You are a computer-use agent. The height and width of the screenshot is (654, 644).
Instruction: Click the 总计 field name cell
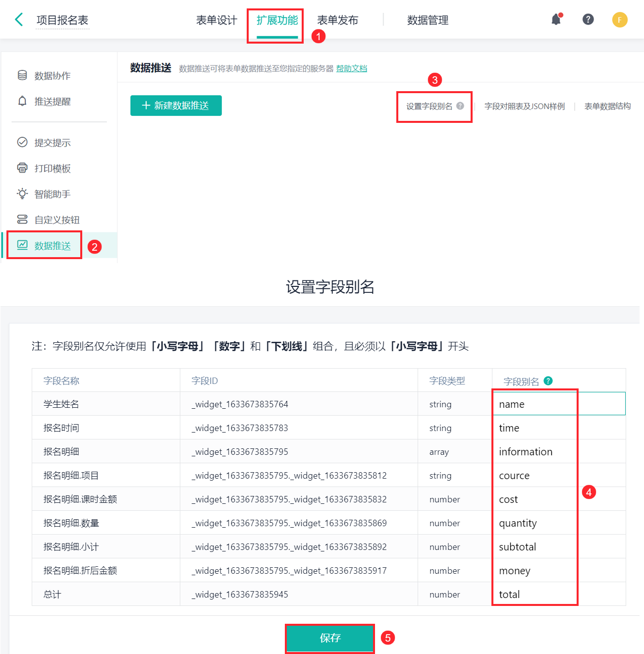coord(106,594)
